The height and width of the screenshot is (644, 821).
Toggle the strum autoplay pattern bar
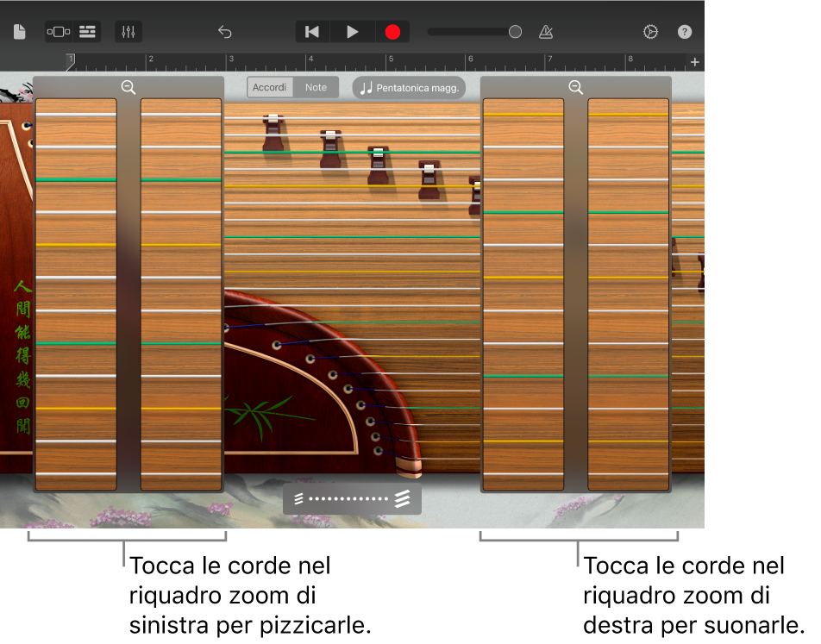[351, 498]
